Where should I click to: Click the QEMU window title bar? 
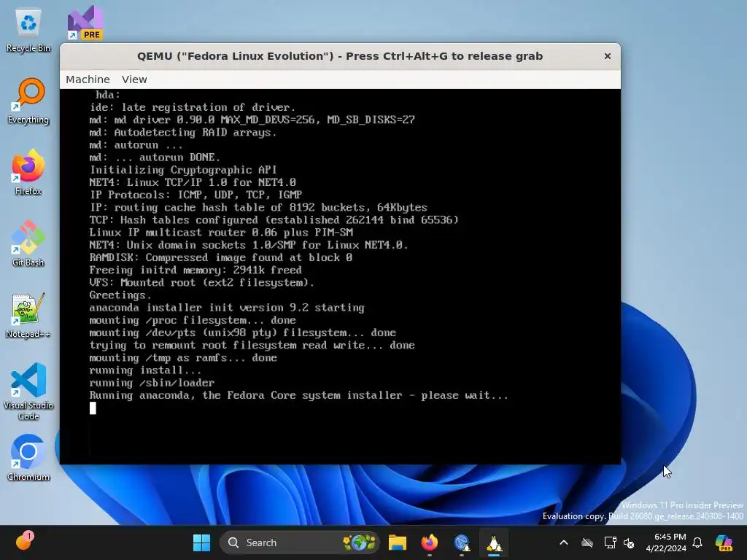click(x=340, y=56)
